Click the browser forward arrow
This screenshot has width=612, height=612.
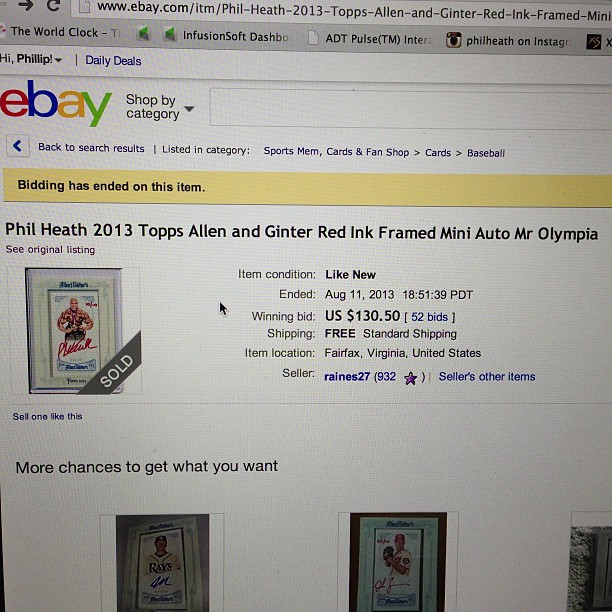(25, 5)
